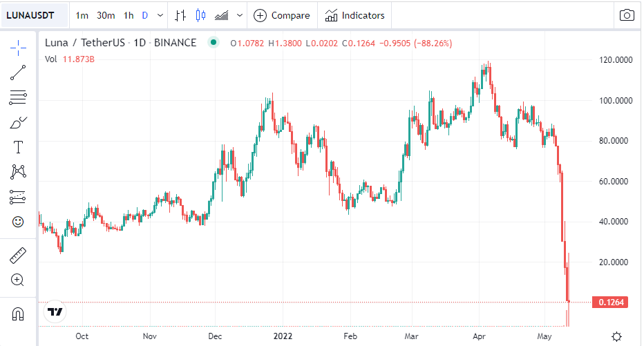Take a chart snapshot with camera icon

(627, 15)
